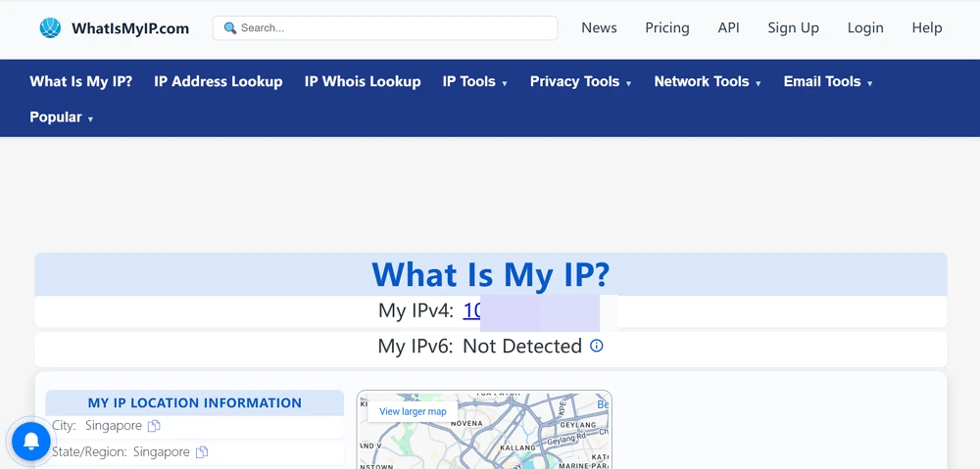Expand the Popular dropdown
The height and width of the screenshot is (469, 980).
click(x=61, y=117)
